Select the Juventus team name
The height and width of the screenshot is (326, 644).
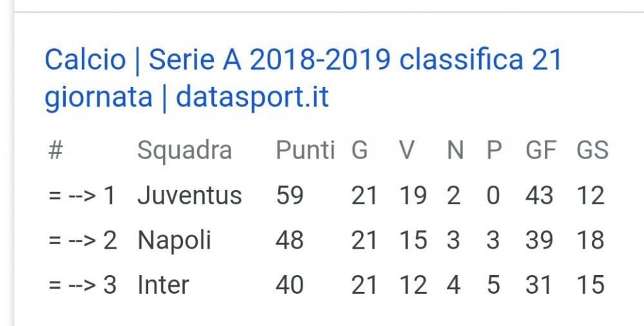click(x=189, y=195)
